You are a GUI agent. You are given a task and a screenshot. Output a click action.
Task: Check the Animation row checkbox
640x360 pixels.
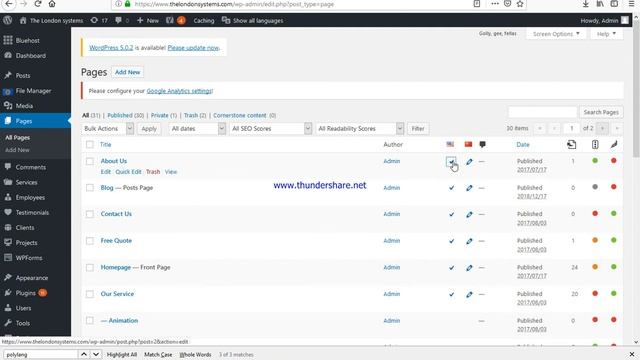[90, 320]
